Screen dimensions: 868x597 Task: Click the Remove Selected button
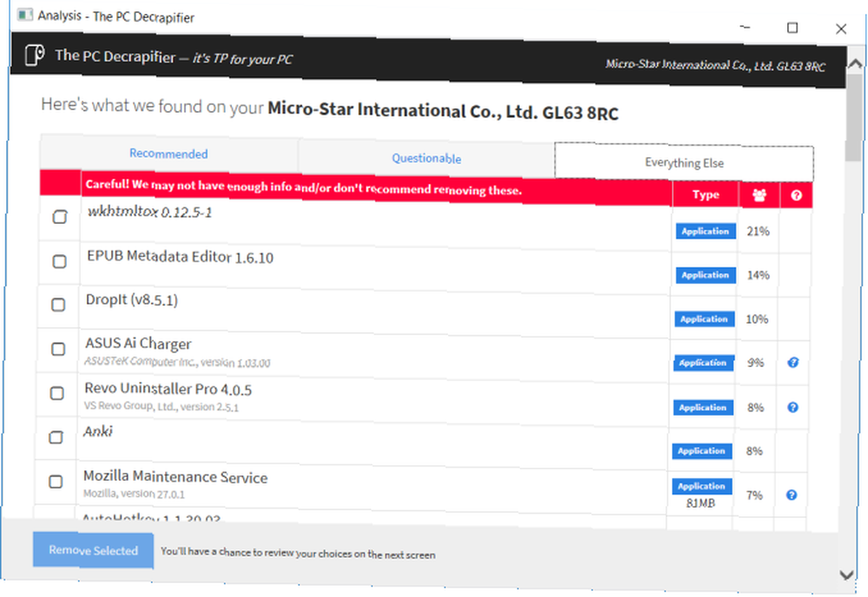(93, 550)
